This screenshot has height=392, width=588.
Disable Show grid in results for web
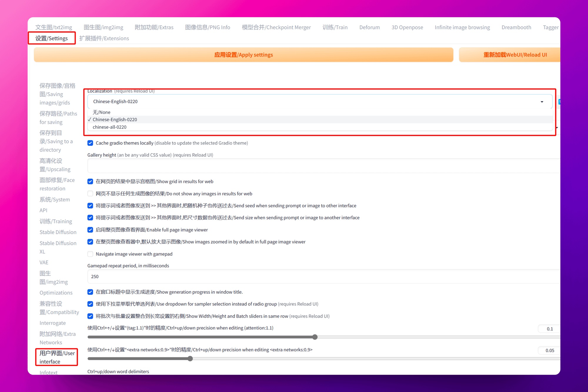click(x=90, y=181)
